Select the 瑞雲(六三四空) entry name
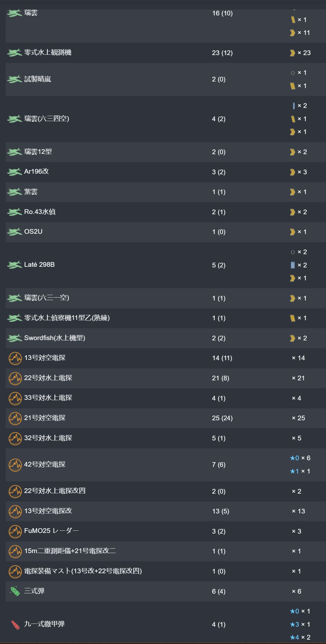This screenshot has width=326, height=644. point(47,119)
